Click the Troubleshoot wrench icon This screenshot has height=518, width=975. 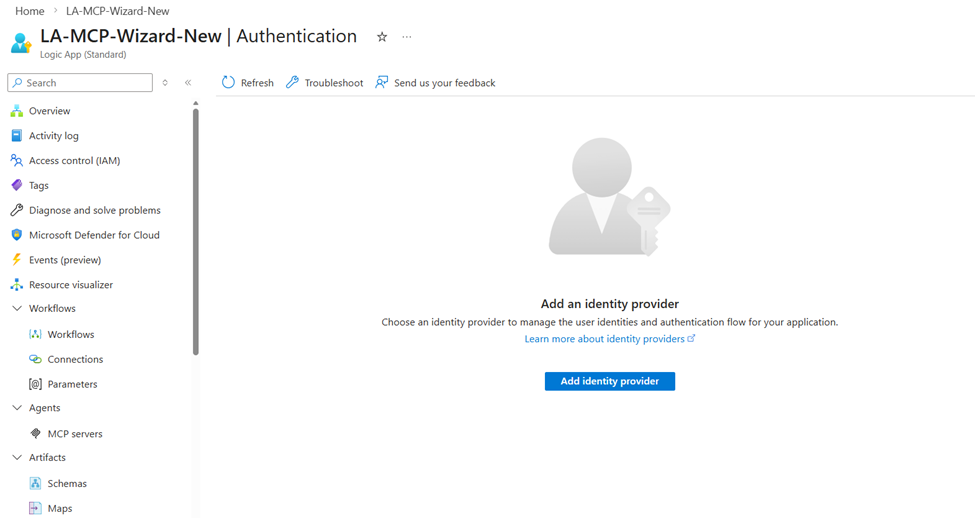292,82
